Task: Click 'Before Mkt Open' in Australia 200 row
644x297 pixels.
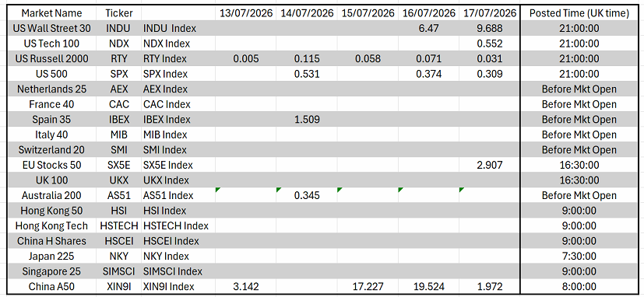Action: click(x=579, y=195)
